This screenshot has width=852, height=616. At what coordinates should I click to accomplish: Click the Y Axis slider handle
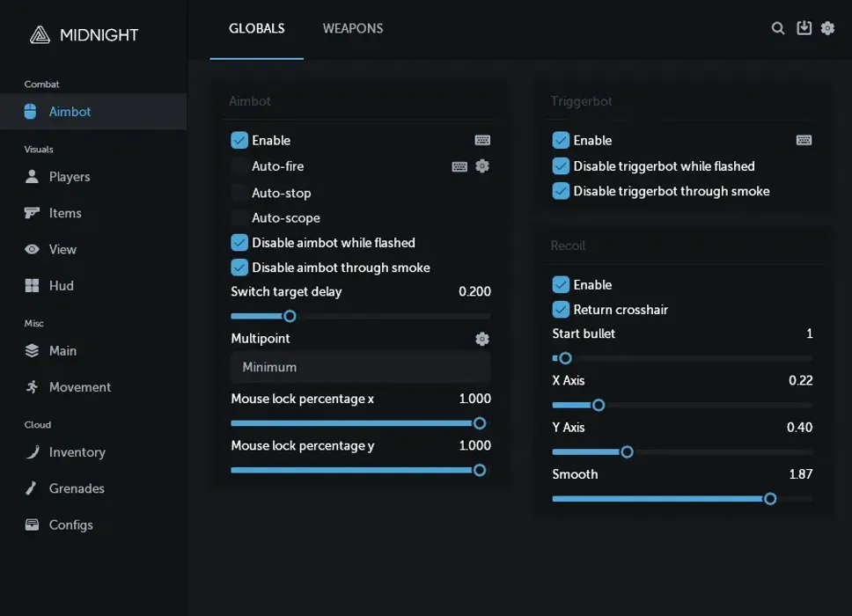tap(627, 451)
